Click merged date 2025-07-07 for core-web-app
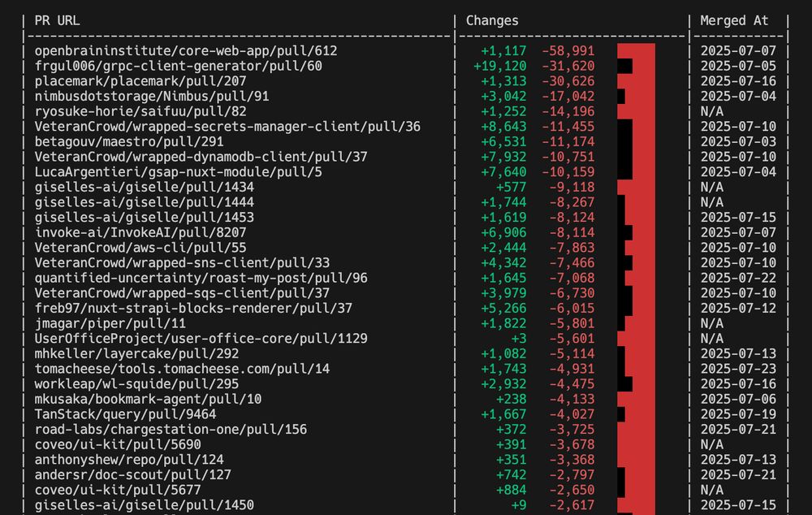This screenshot has height=515, width=812. [738, 51]
